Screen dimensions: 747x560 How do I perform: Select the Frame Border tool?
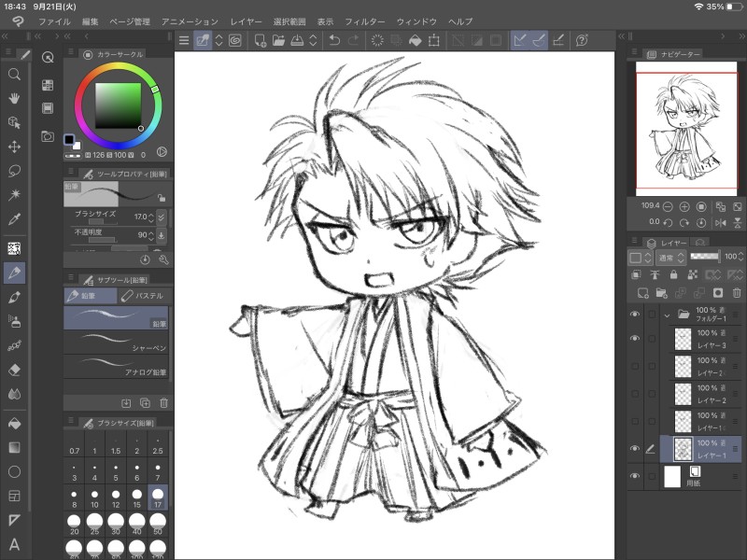pyautogui.click(x=14, y=497)
